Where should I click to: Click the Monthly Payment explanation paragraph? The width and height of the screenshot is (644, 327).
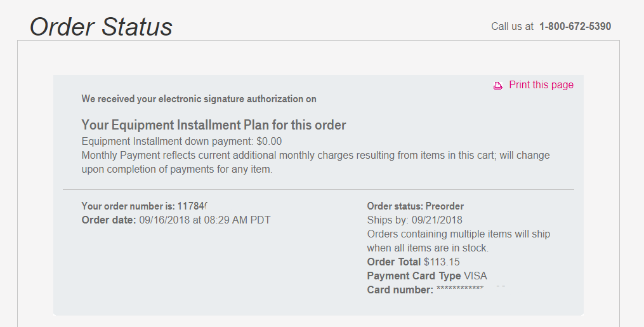point(315,162)
